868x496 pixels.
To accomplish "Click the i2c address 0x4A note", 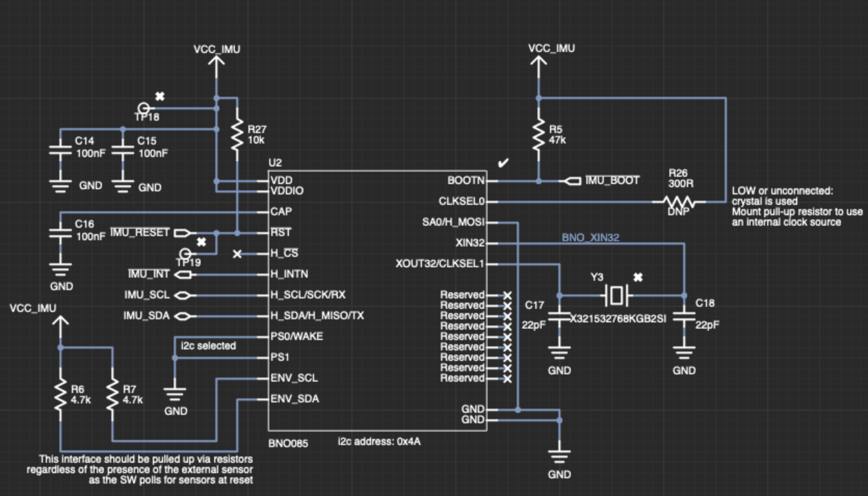I will click(379, 441).
